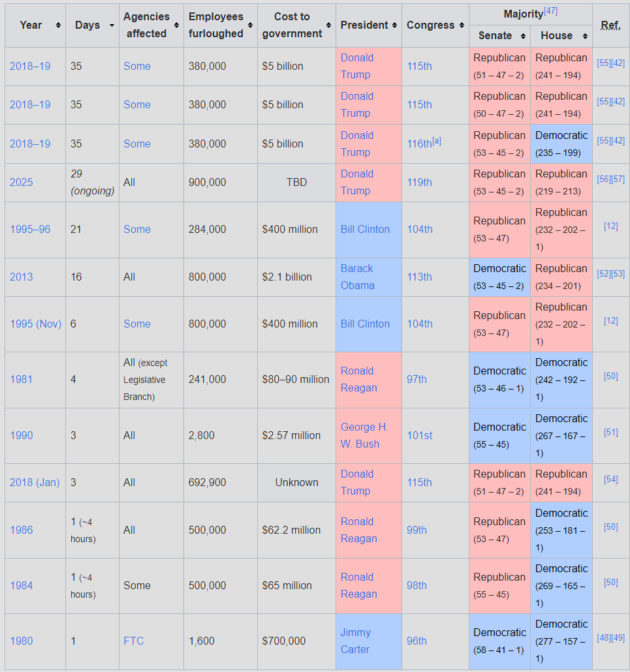Select the Unknown cost cell
Image resolution: width=630 pixels, height=672 pixels.
(296, 483)
